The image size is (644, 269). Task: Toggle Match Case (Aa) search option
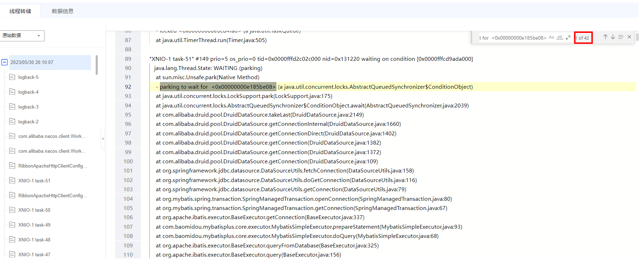pos(551,37)
